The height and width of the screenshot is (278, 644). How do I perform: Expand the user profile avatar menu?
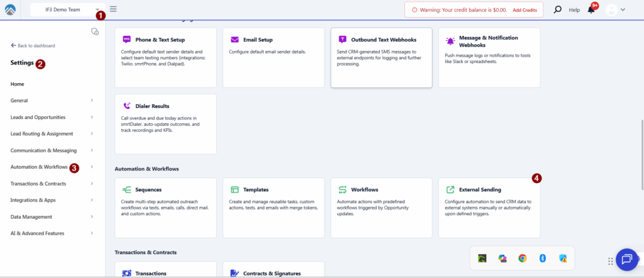pos(615,9)
